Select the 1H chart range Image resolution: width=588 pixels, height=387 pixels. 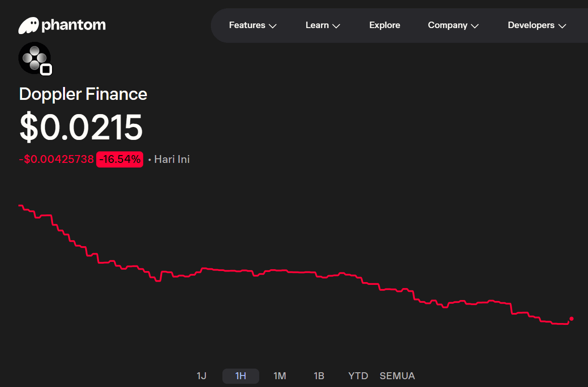click(241, 376)
